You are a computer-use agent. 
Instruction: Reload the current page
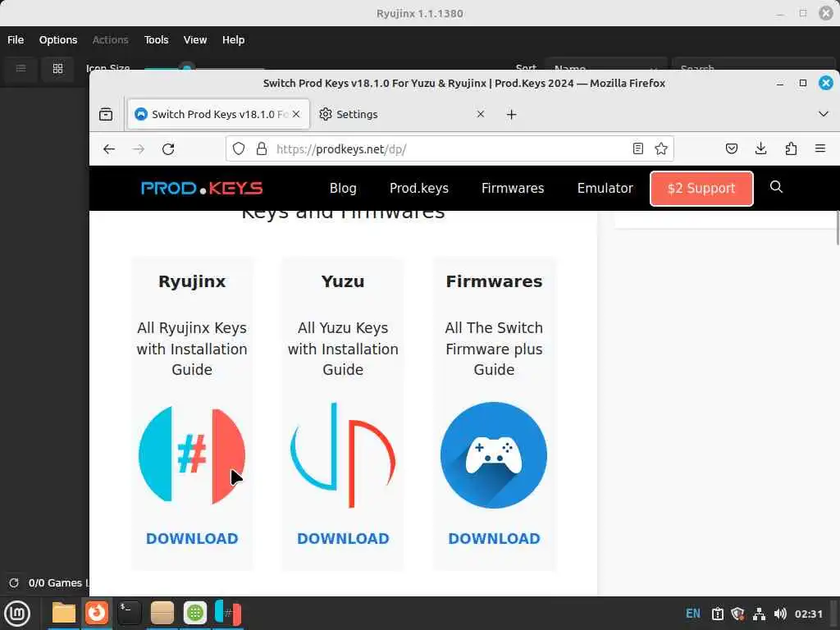pyautogui.click(x=168, y=149)
